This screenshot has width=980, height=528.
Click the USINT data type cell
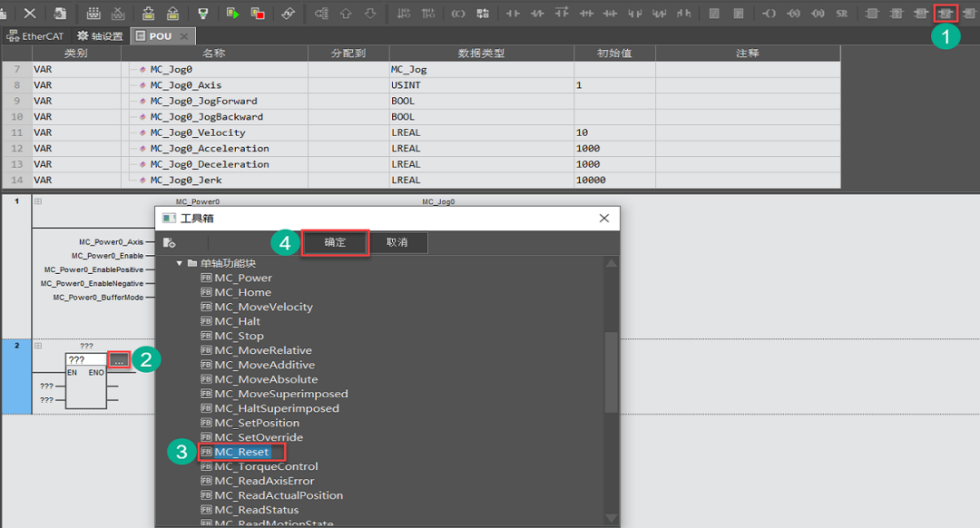481,85
